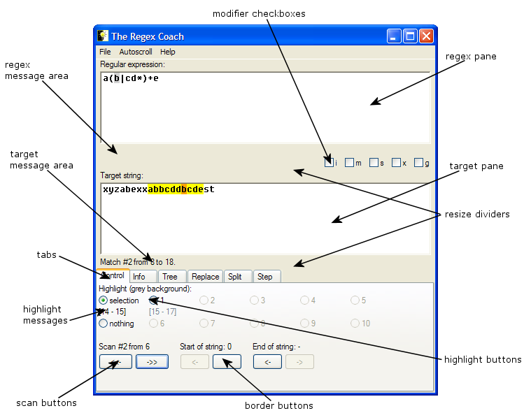
Task: Check the 'x' extended mode checkbox
Action: (396, 163)
